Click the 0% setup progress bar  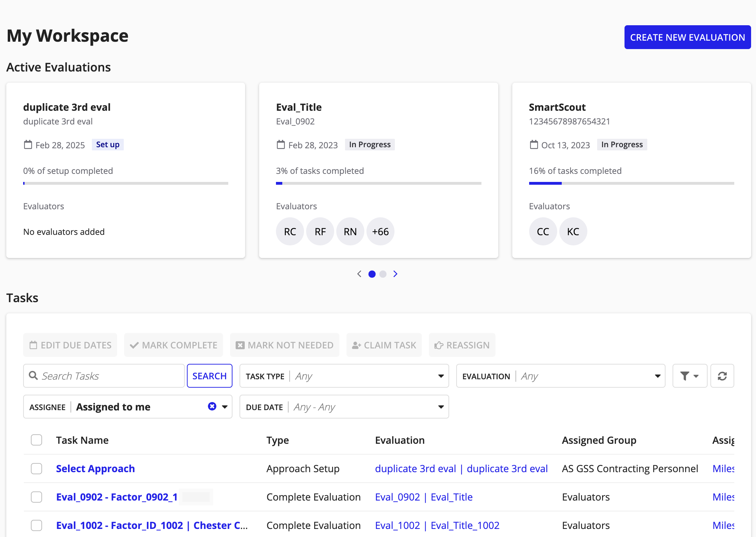[126, 183]
